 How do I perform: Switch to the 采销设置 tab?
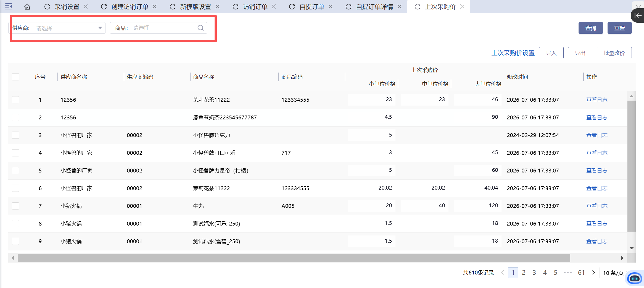tap(67, 7)
